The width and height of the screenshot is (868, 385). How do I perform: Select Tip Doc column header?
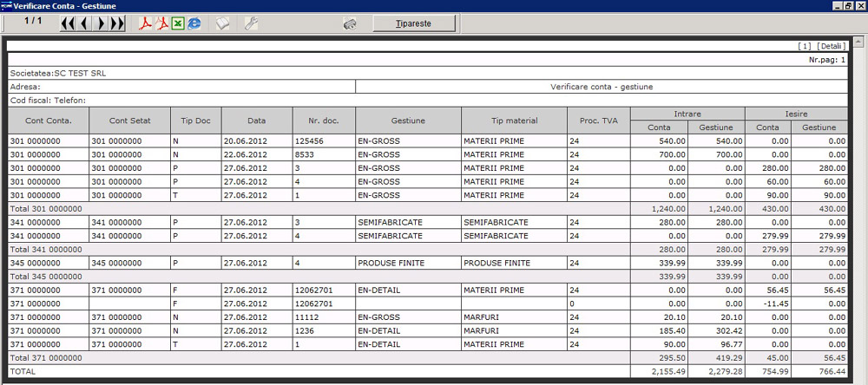coord(196,121)
